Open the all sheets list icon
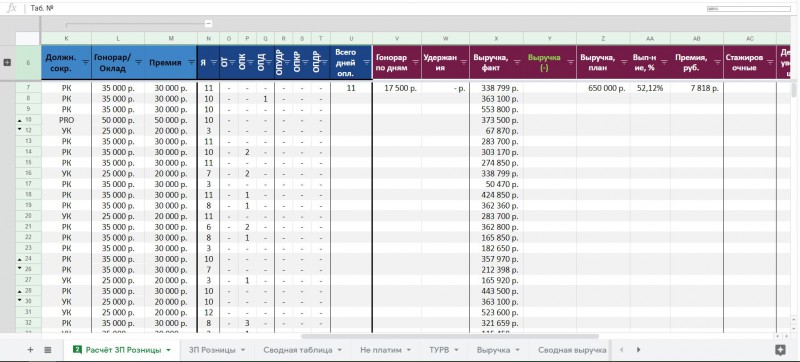The height and width of the screenshot is (362, 800). coord(47,350)
